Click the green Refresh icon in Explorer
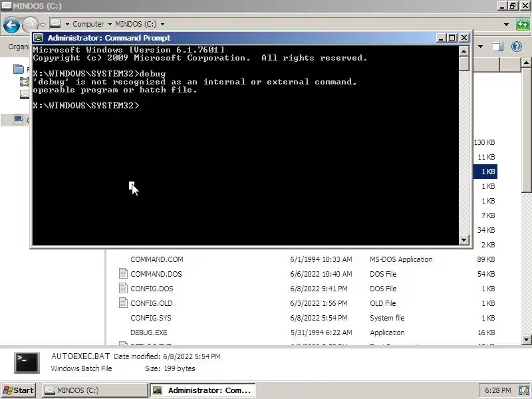The height and width of the screenshot is (399, 532). [523, 25]
